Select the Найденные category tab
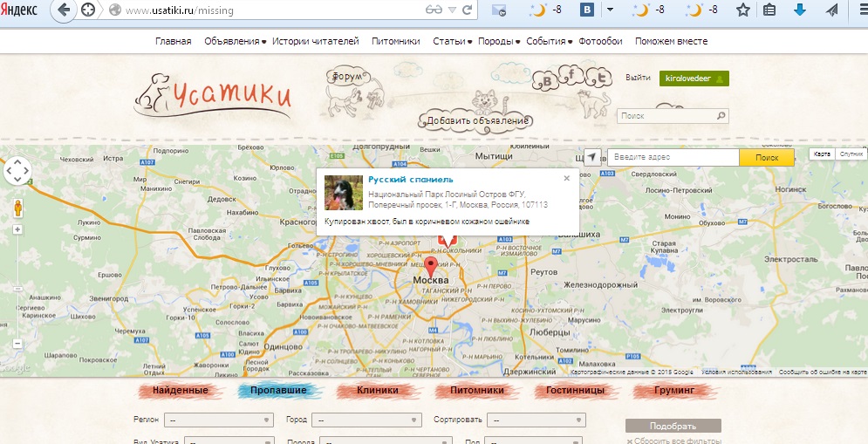Viewport: 868px width, 444px height. pyautogui.click(x=181, y=390)
